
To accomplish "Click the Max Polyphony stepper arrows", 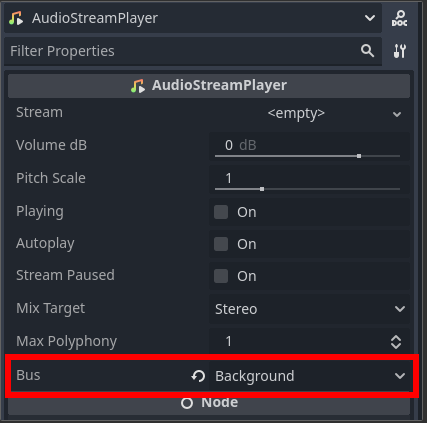I will pos(396,342).
